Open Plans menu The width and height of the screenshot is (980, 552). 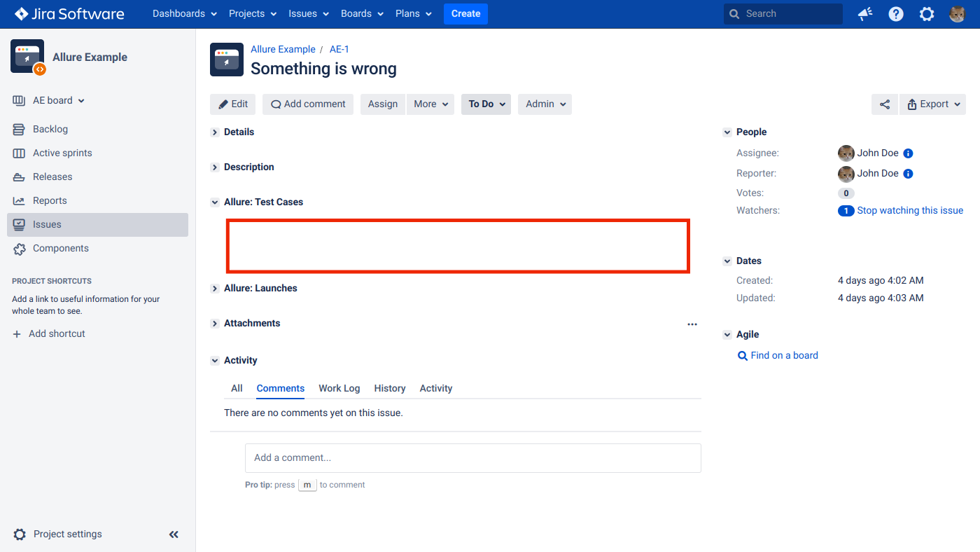pyautogui.click(x=414, y=14)
